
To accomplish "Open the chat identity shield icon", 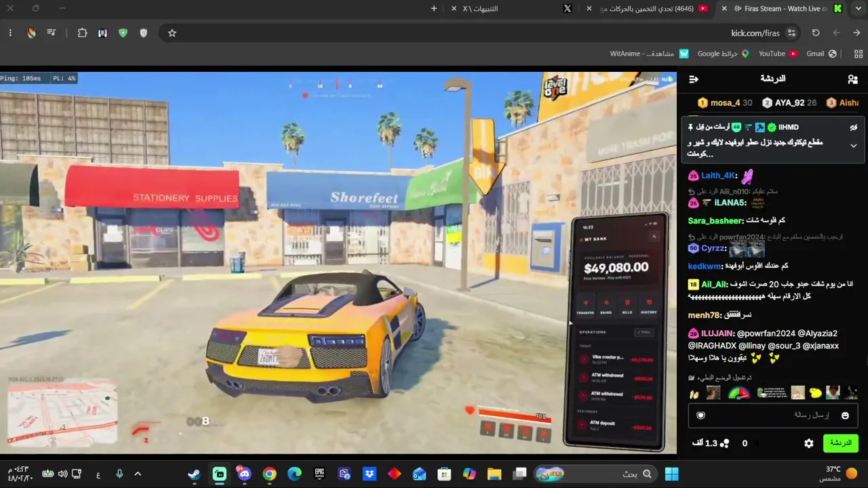I will click(x=701, y=415).
